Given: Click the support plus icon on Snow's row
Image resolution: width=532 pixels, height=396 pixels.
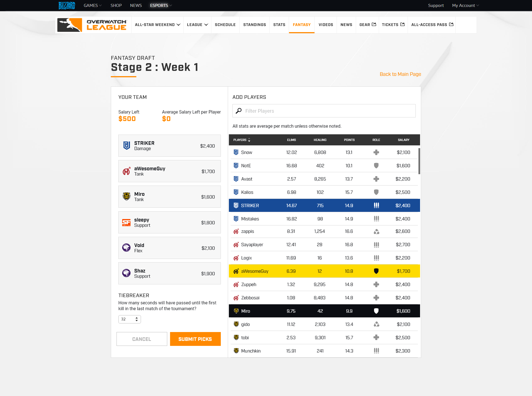Looking at the screenshot, I should pos(376,152).
